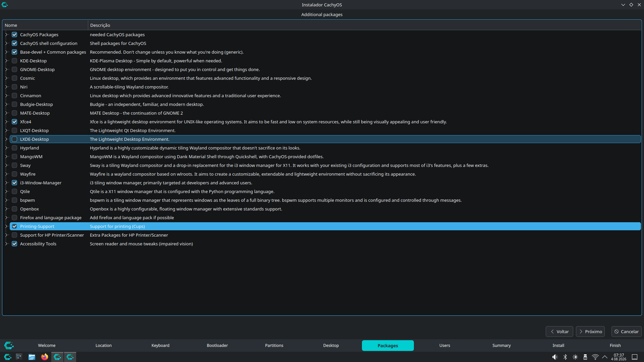
Task: Go to the Finish step
Action: click(x=615, y=346)
